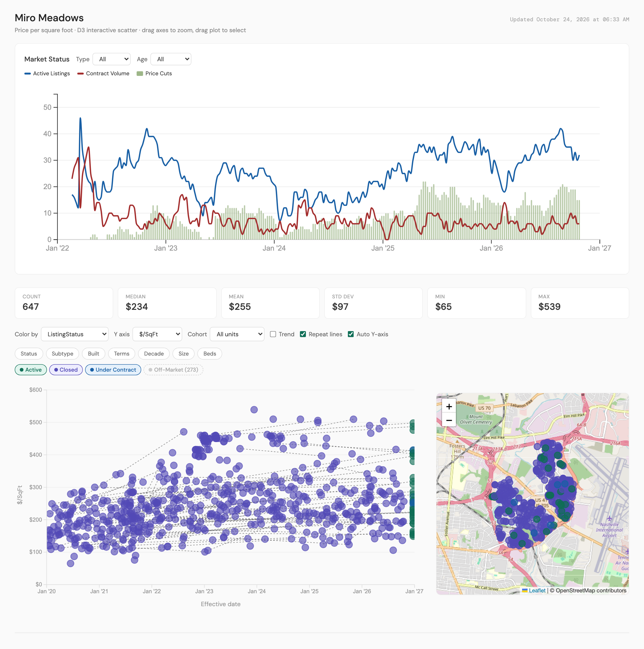Enable the Off-Market (273) filter pill
Screen dimensions: 644x649
[x=173, y=370]
